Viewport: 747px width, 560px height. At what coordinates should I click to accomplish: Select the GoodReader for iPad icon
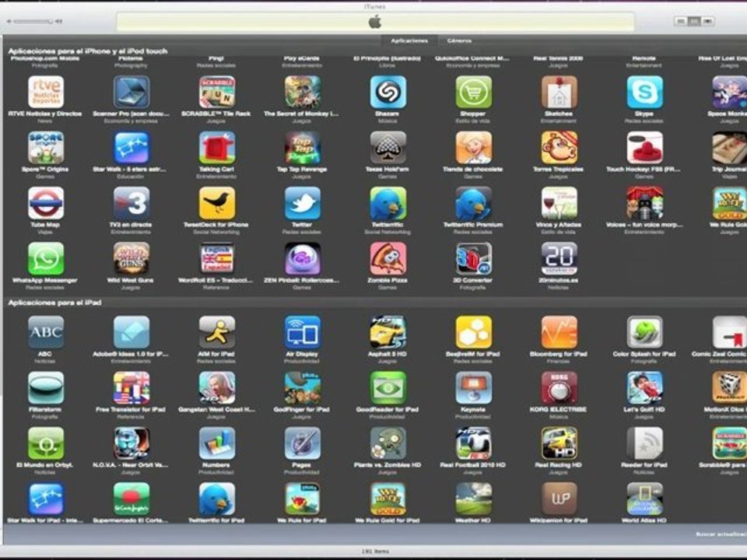388,387
